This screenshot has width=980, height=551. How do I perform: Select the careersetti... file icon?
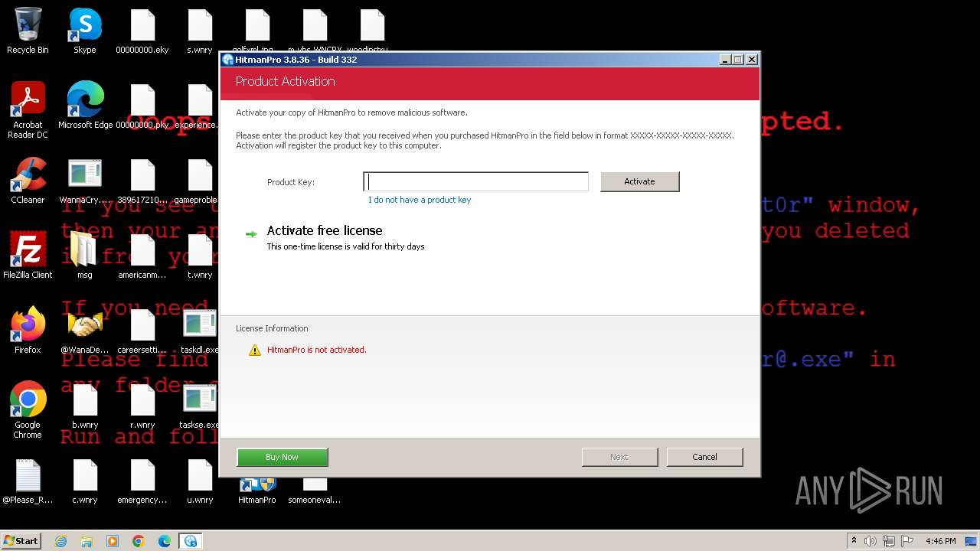(142, 331)
